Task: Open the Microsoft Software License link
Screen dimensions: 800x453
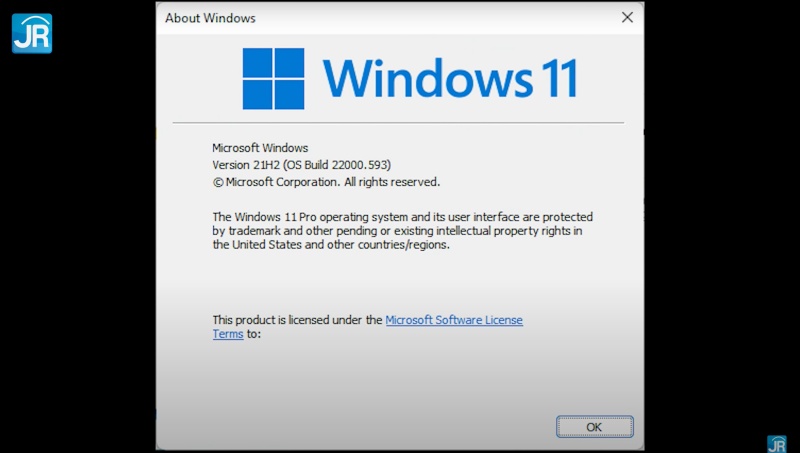Action: (x=454, y=320)
